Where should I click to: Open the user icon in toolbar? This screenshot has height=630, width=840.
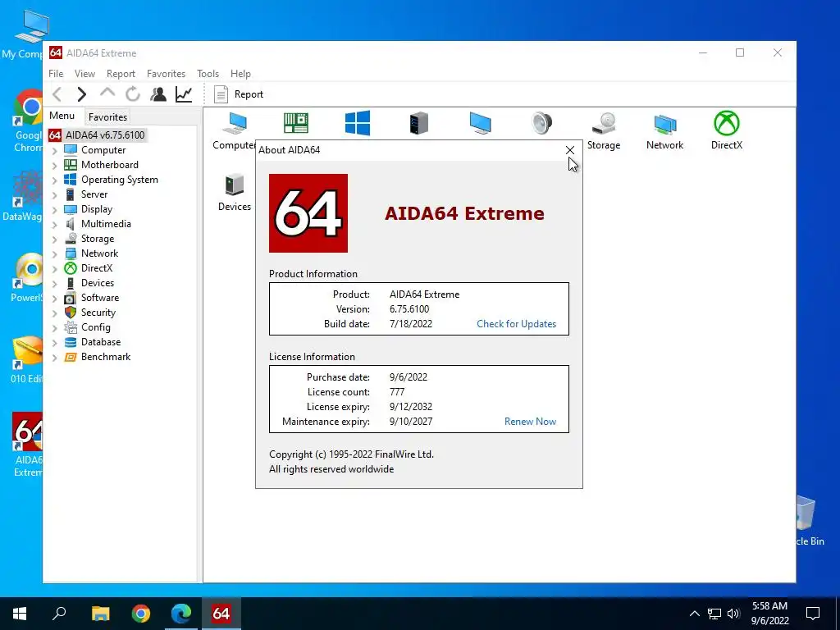click(158, 94)
